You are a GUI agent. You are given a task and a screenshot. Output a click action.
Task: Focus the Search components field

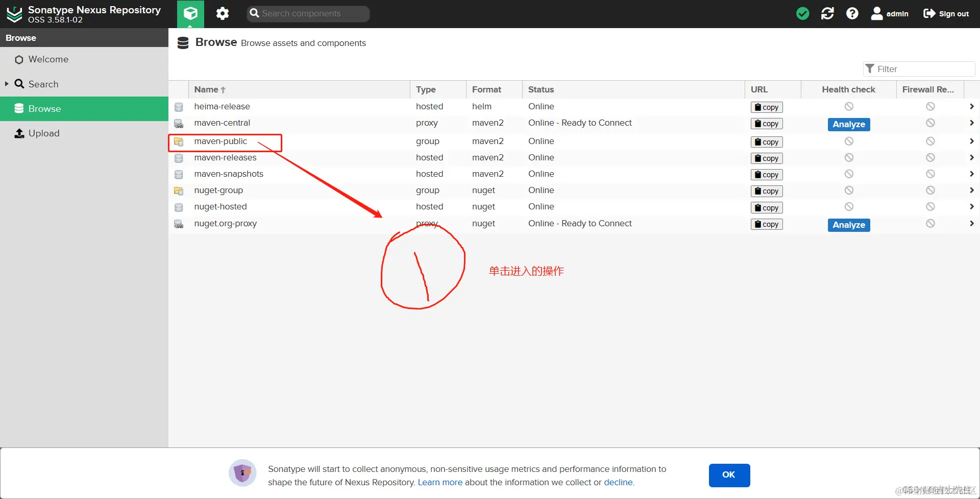[308, 14]
